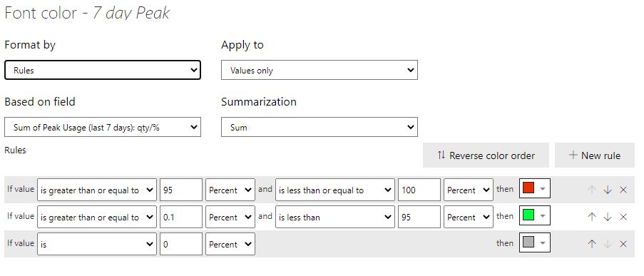The image size is (644, 276).
Task: Click the 'Format by' label
Action: [x=30, y=45]
